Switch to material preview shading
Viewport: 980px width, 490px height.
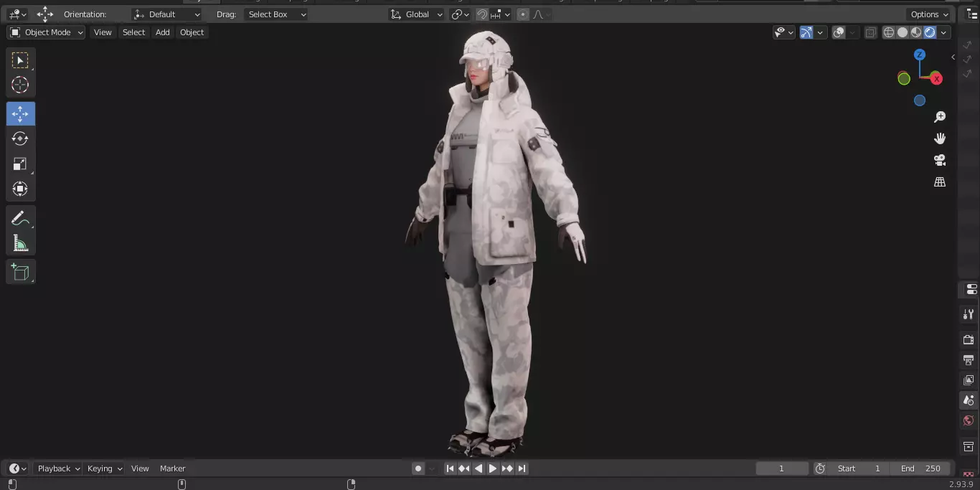click(916, 32)
